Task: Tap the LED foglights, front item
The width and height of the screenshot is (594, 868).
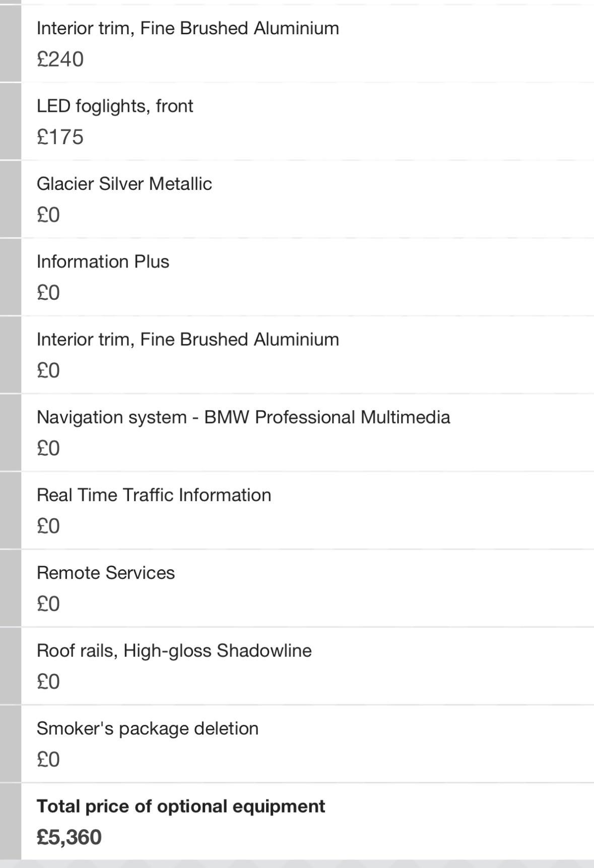Action: [x=307, y=121]
